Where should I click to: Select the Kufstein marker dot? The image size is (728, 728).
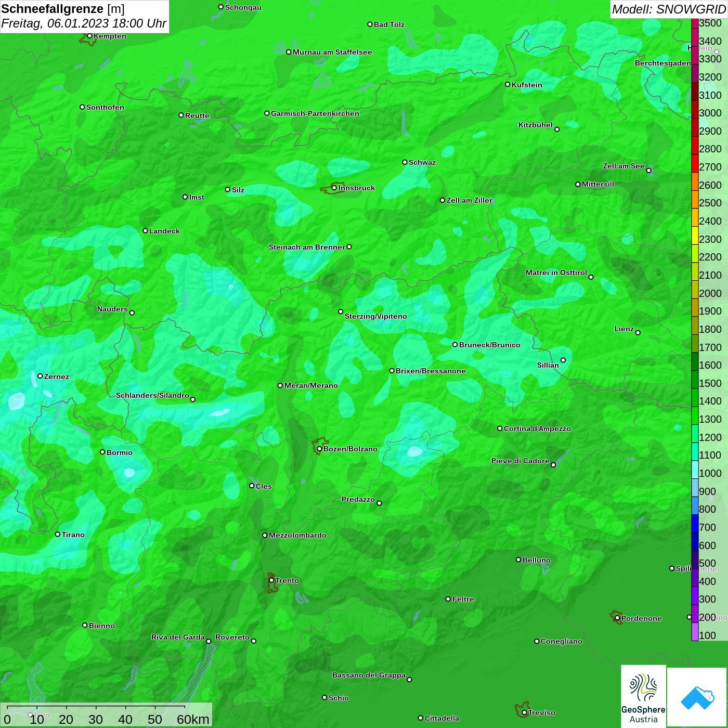coord(508,84)
